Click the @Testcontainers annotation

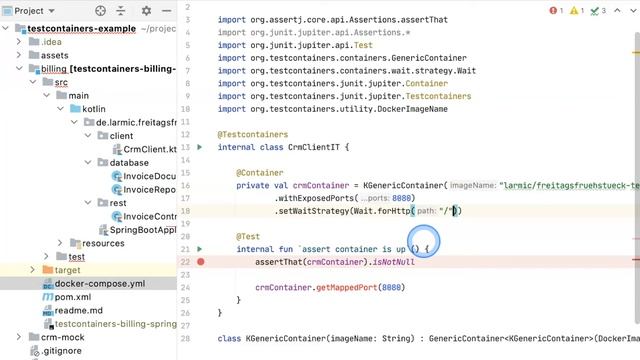pos(253,134)
